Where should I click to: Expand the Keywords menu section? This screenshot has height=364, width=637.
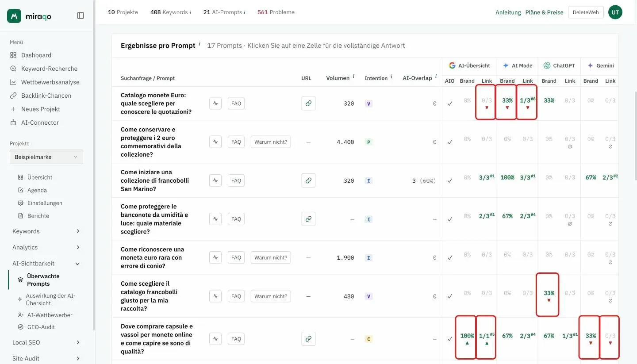coord(46,231)
